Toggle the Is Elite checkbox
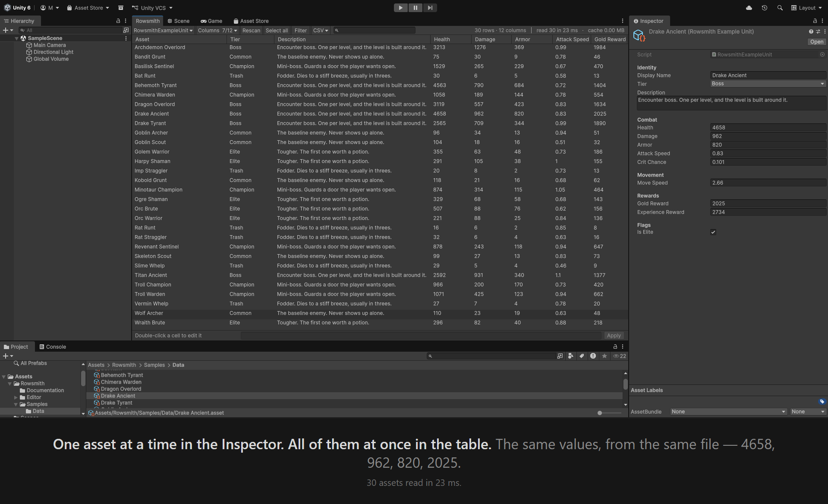Image resolution: width=828 pixels, height=504 pixels. coord(713,232)
